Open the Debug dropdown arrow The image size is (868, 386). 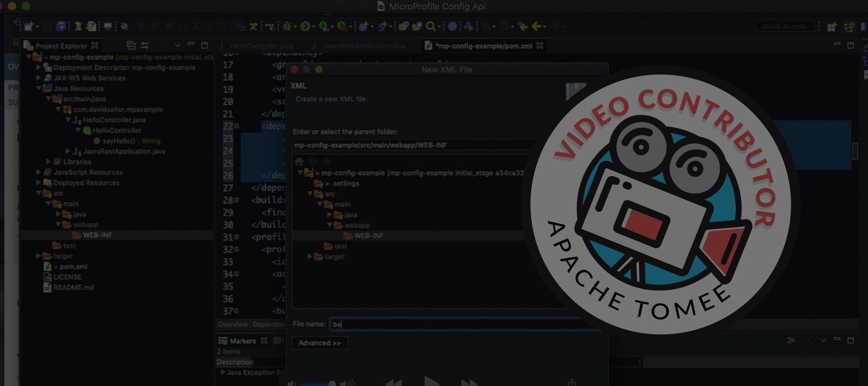(295, 27)
